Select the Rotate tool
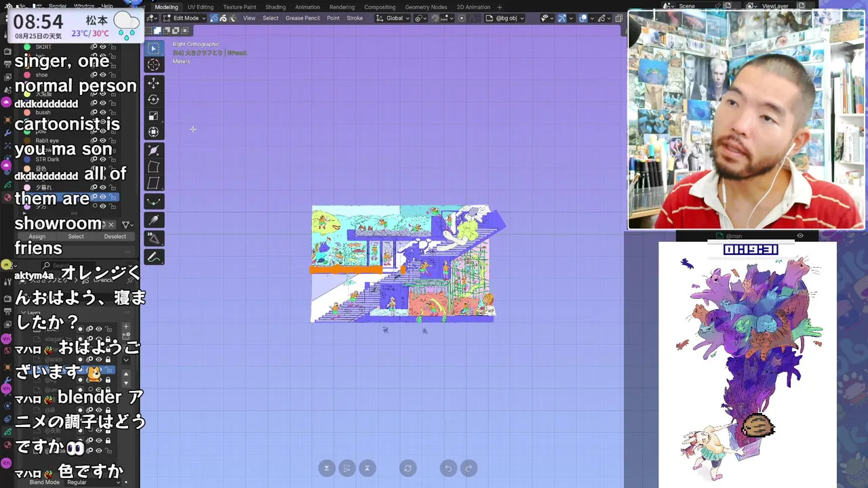868x488 pixels. pos(154,100)
